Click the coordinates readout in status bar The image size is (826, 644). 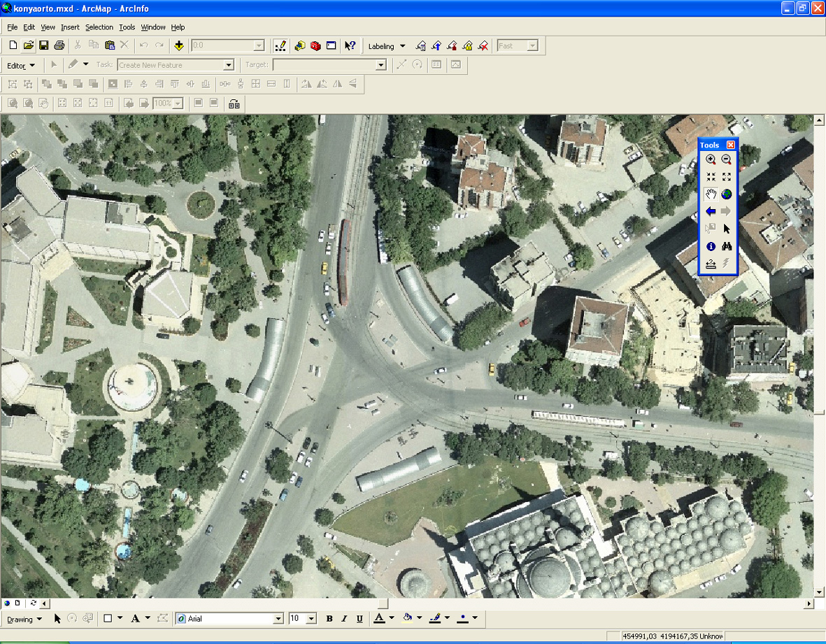pos(673,636)
